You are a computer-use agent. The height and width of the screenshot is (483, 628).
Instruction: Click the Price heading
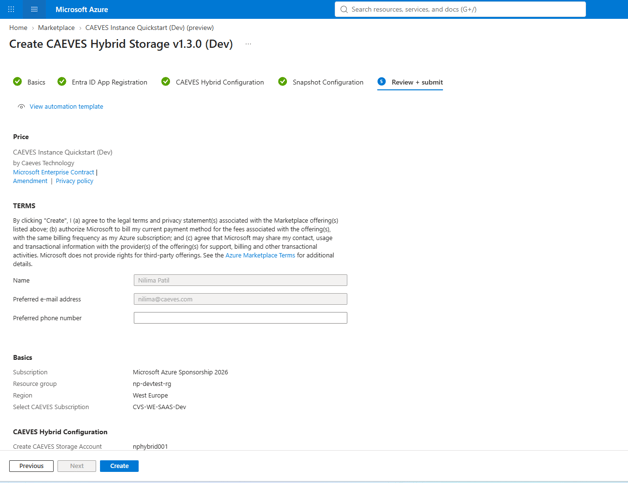pos(21,137)
